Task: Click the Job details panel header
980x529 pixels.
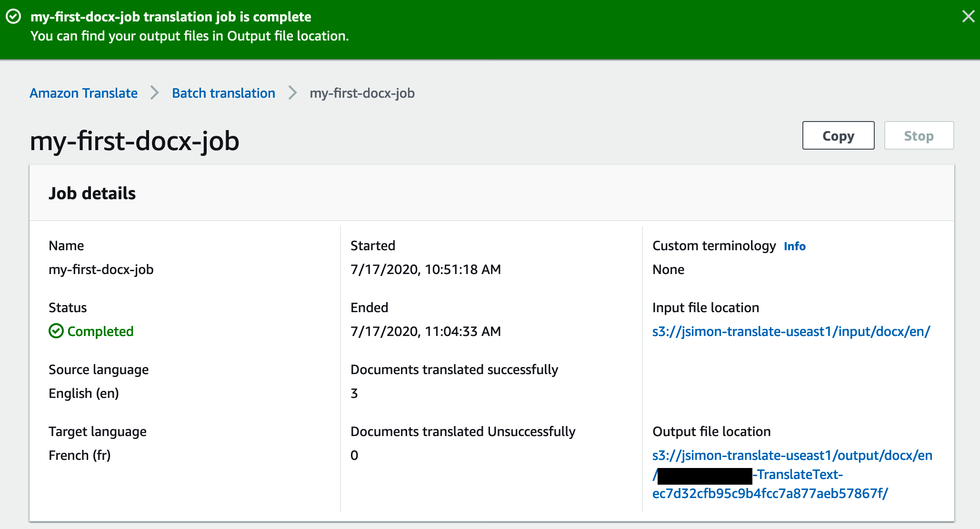Action: pyautogui.click(x=92, y=193)
